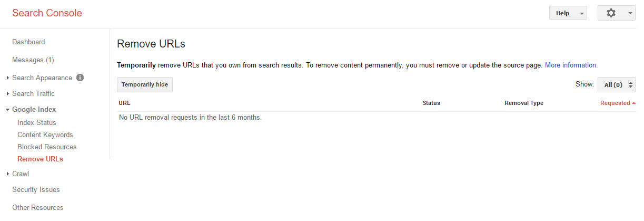Screen dimensions: 644x221
Task: Open Other Resources page
Action: tap(38, 207)
